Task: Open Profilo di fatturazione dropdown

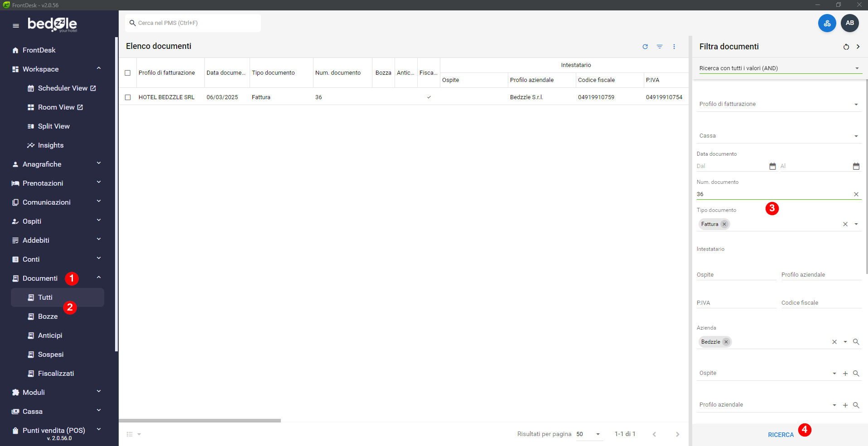Action: point(856,104)
